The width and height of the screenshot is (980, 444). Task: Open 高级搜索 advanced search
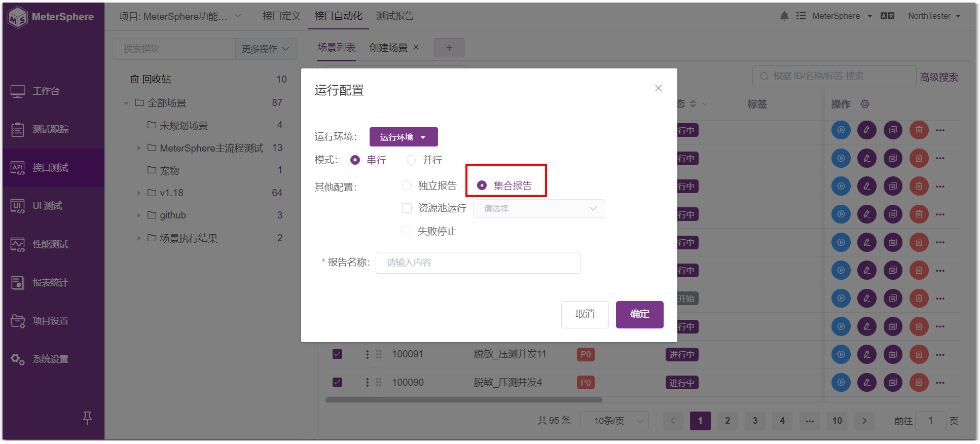[x=939, y=78]
